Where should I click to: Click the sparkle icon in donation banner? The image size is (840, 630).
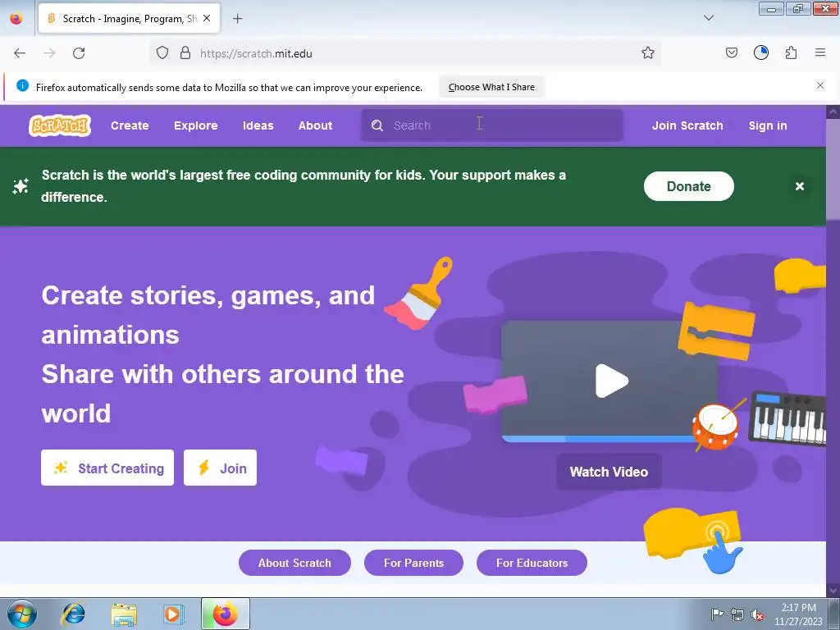coord(21,186)
